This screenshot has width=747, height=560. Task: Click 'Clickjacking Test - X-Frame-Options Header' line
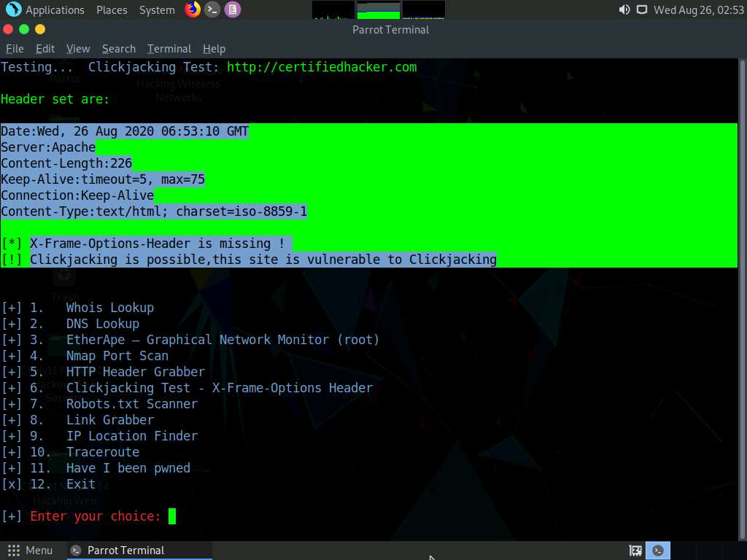tap(219, 388)
